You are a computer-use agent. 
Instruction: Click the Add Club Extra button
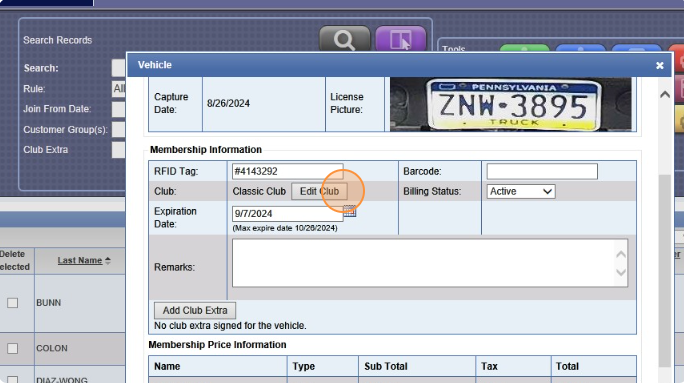pos(195,310)
